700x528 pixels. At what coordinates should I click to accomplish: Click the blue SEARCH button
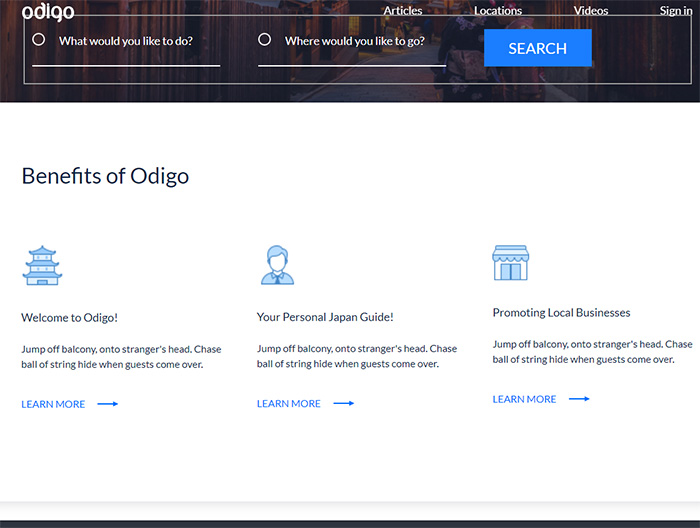538,48
